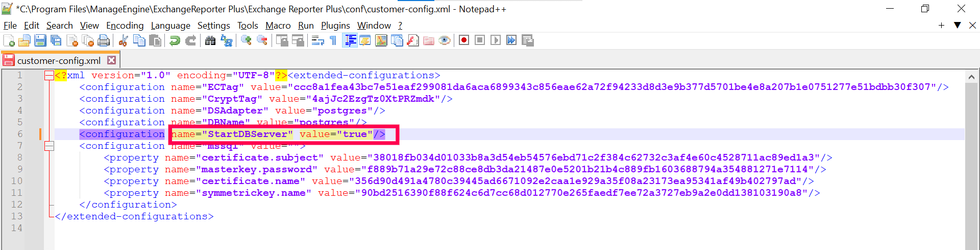The height and width of the screenshot is (250, 980).
Task: Open the Search menu
Action: (x=59, y=26)
